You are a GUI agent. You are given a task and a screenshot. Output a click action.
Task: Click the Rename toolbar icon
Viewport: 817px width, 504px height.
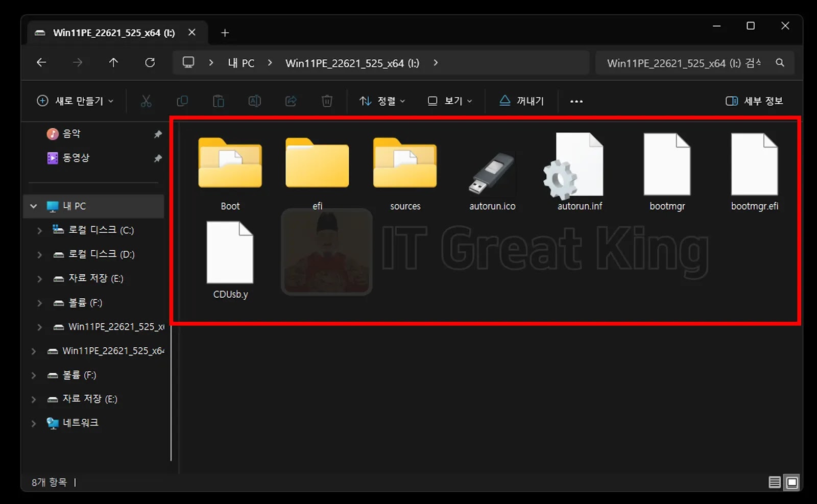point(255,101)
